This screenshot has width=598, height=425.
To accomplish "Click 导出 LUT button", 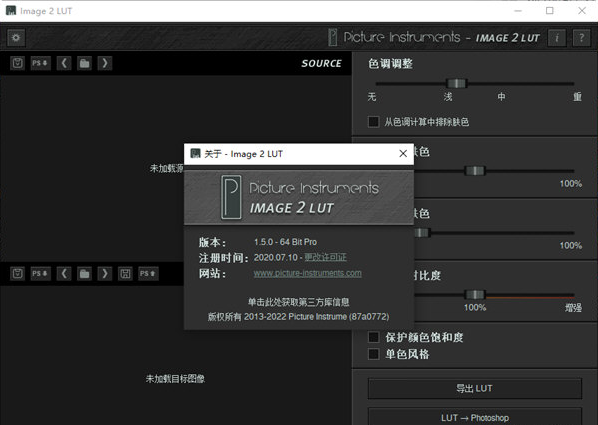I will click(474, 388).
